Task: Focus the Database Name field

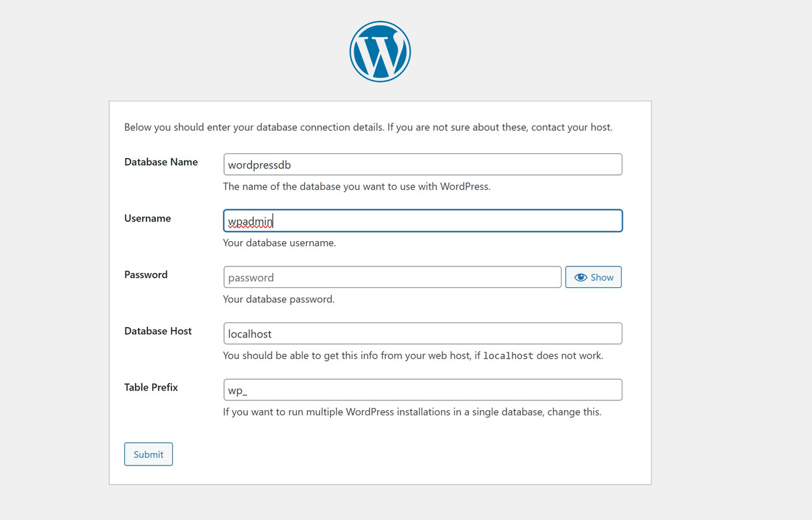Action: [423, 164]
